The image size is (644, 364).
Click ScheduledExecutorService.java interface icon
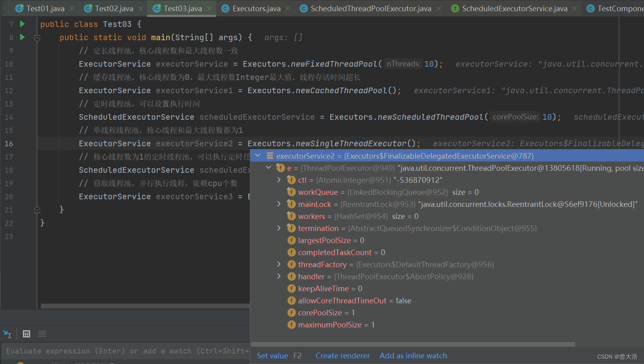(x=455, y=8)
